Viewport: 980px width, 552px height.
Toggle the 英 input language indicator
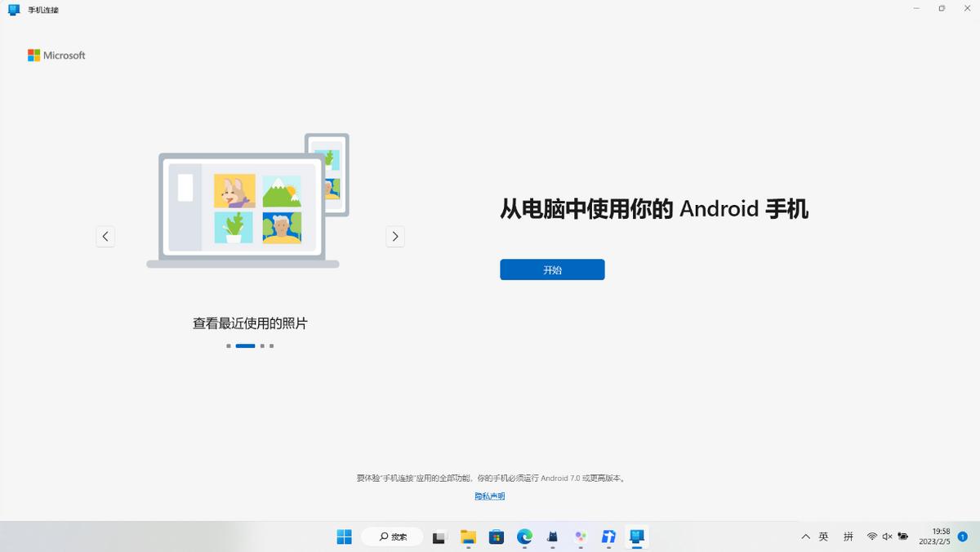click(x=824, y=536)
